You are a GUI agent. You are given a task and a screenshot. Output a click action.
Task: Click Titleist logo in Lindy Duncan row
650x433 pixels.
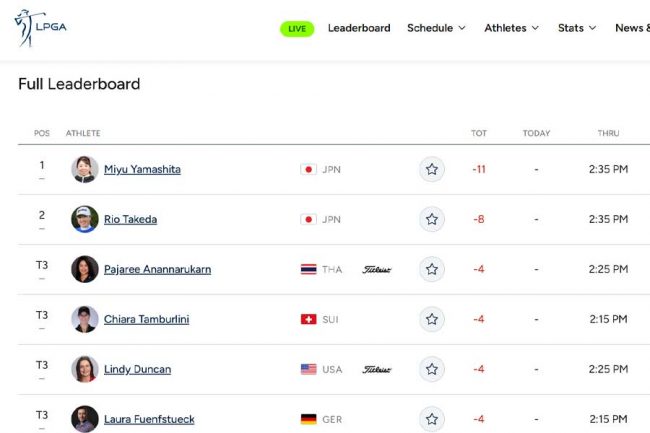pos(376,369)
